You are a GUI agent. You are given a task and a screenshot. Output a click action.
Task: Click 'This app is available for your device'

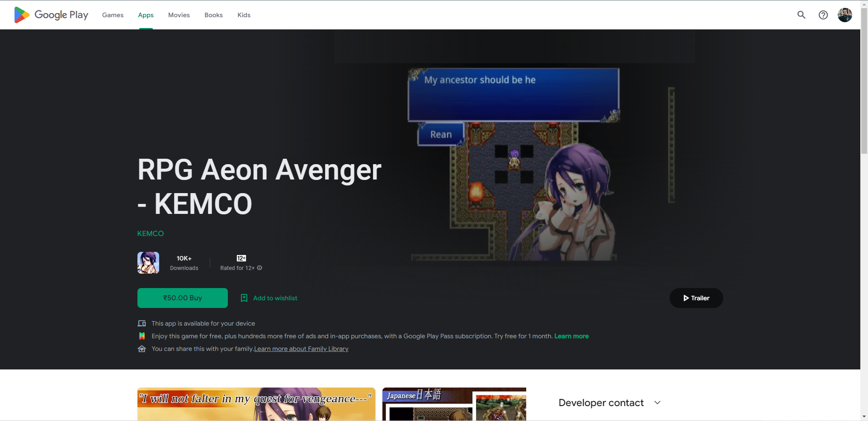pos(203,323)
